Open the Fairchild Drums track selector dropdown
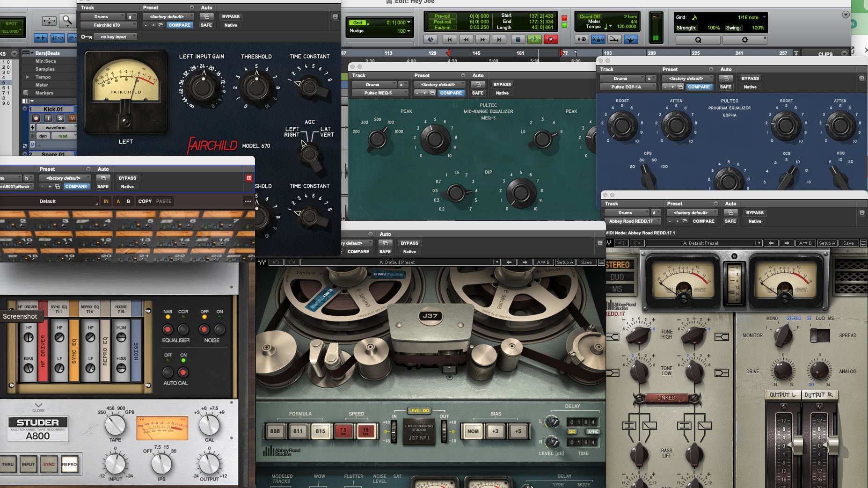The image size is (868, 488). coord(103,17)
